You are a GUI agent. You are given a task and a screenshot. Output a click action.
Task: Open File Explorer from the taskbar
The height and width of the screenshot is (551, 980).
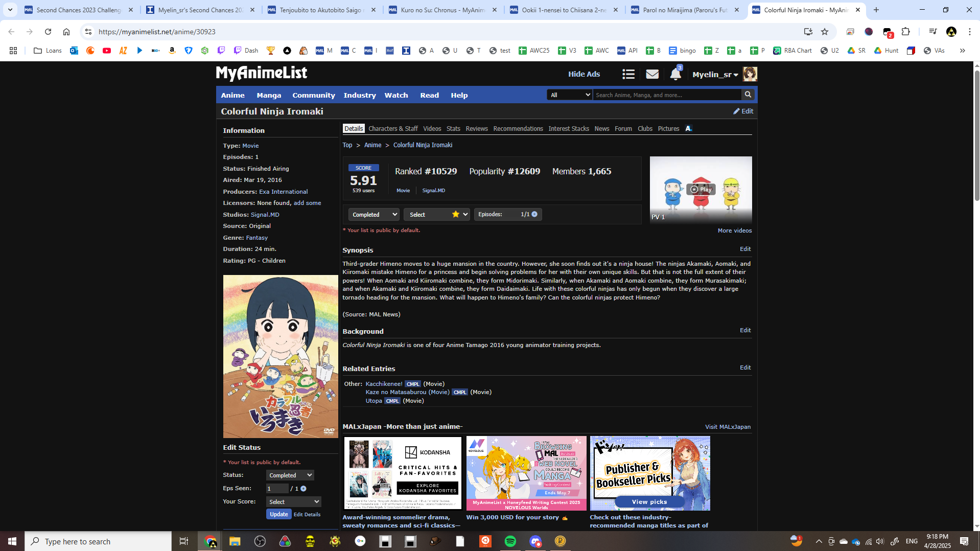tap(235, 541)
